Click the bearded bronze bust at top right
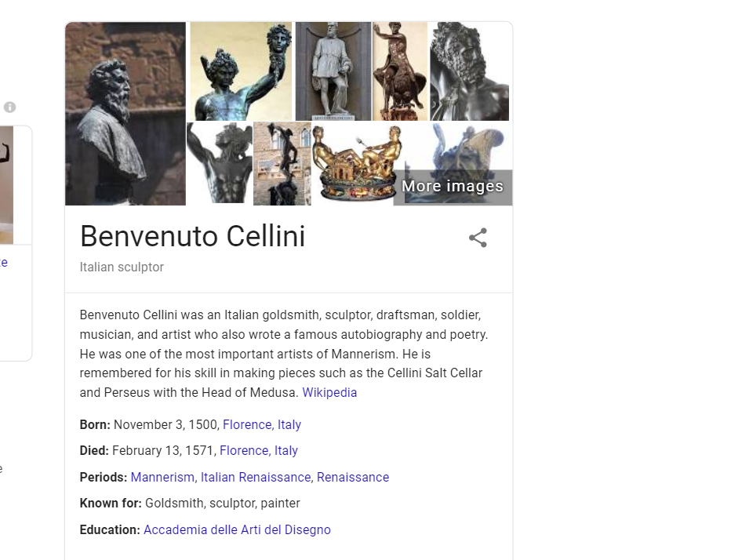This screenshot has height=560, width=731. coord(469,71)
